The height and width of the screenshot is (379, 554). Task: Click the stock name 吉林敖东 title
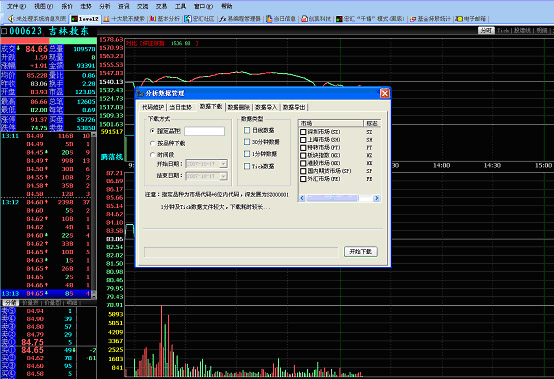click(x=69, y=31)
